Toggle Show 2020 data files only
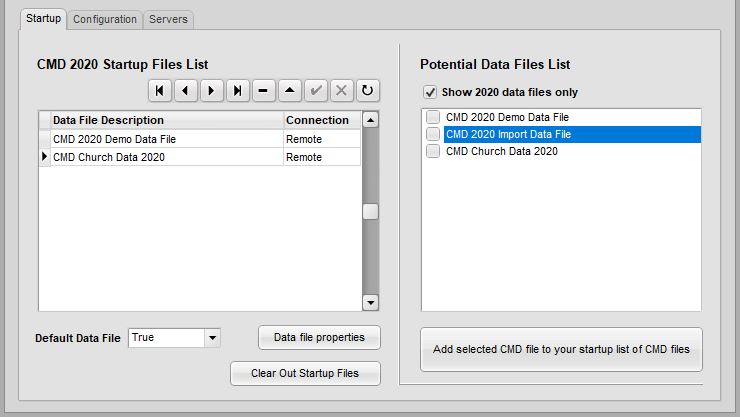 pyautogui.click(x=430, y=92)
